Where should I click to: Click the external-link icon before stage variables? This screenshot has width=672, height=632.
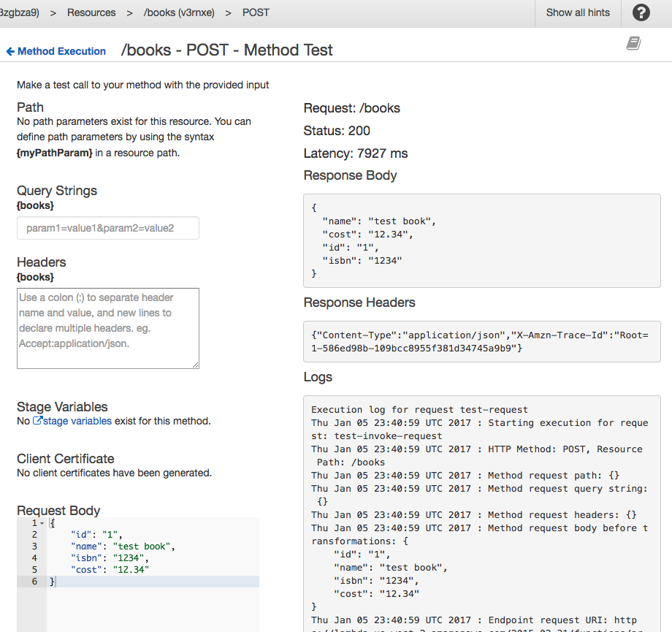[x=37, y=420]
